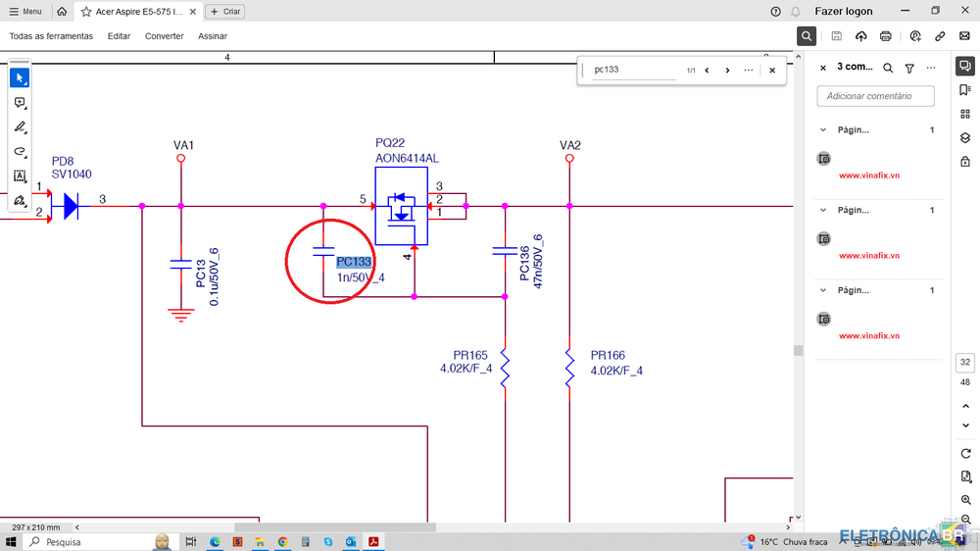The image size is (980, 551).
Task: Choose the highlighter pen tool
Action: tap(20, 127)
